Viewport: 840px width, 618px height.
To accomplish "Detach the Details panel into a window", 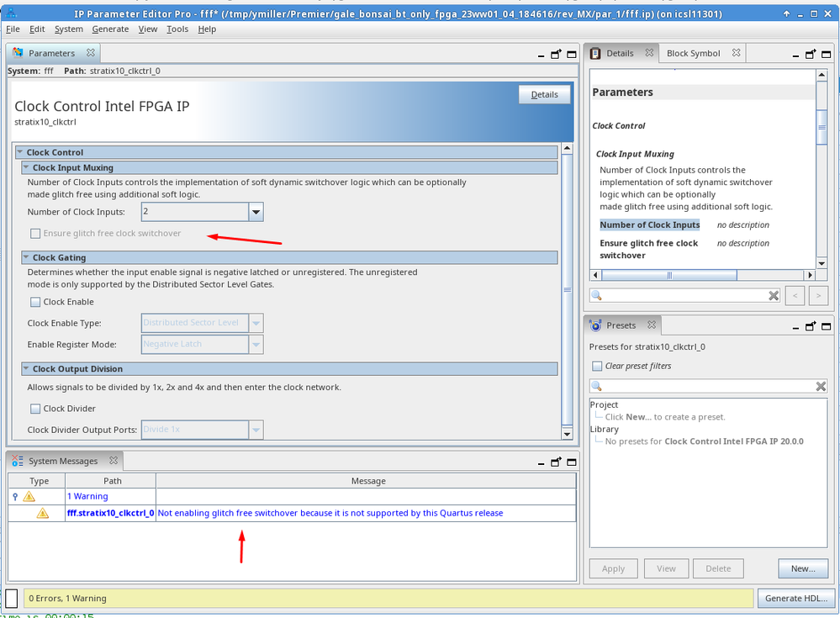I will click(811, 54).
